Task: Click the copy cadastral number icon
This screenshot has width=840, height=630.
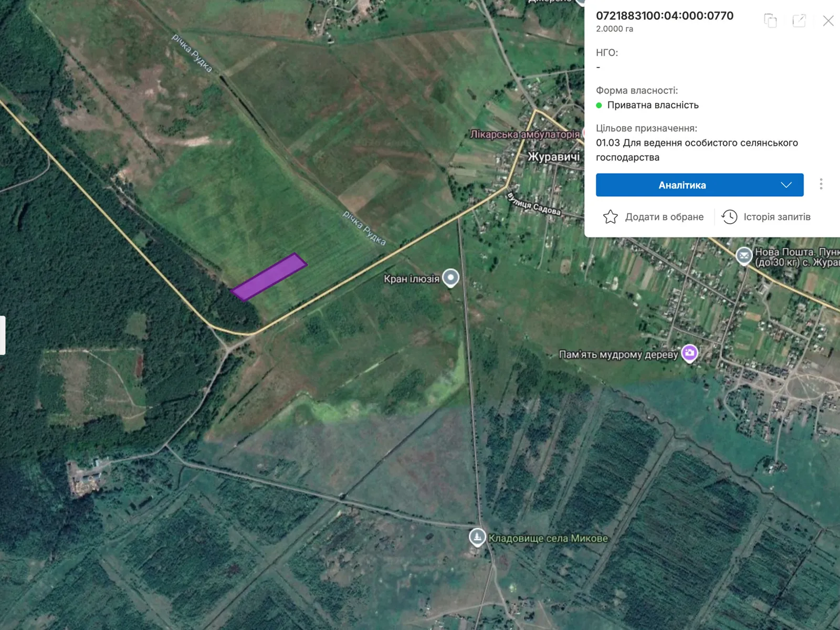Action: [770, 20]
